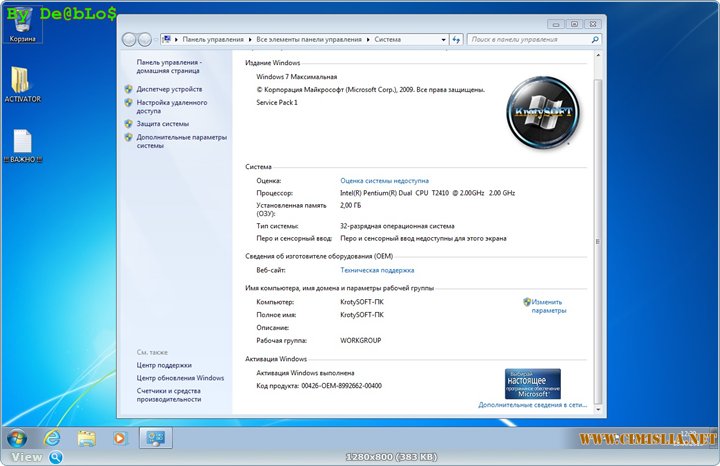Select the ВАЖНО text file icon

[x=22, y=144]
